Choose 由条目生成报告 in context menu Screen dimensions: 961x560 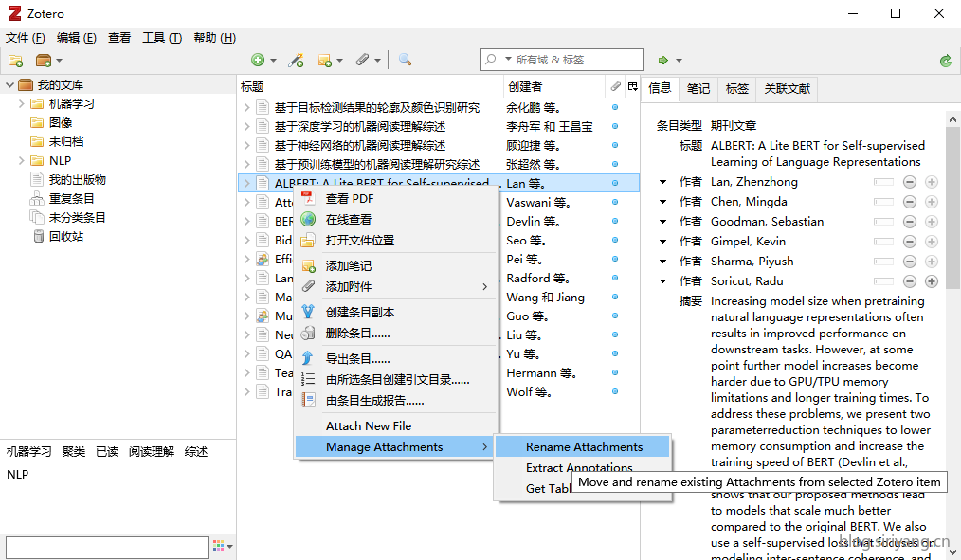395,400
